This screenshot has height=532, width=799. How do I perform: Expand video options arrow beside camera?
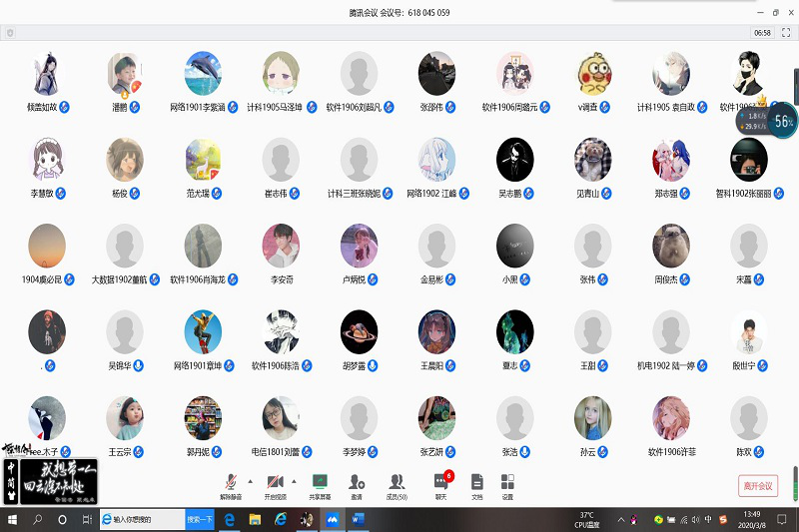point(294,480)
